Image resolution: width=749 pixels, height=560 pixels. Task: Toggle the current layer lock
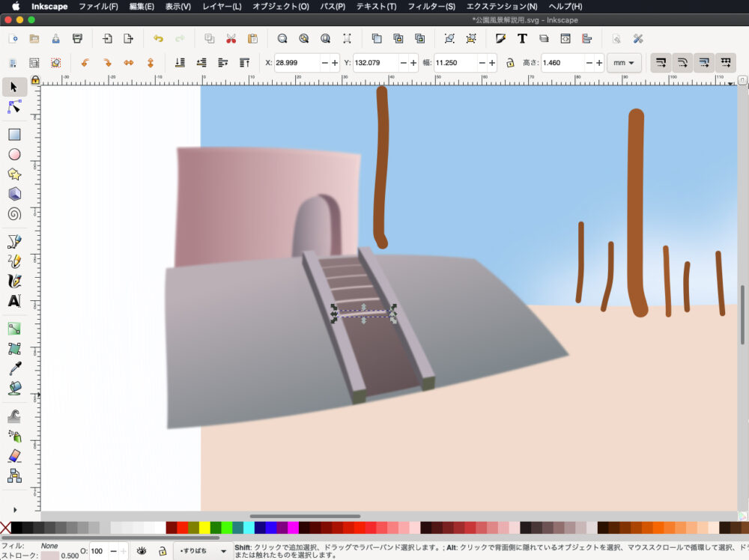pyautogui.click(x=162, y=551)
